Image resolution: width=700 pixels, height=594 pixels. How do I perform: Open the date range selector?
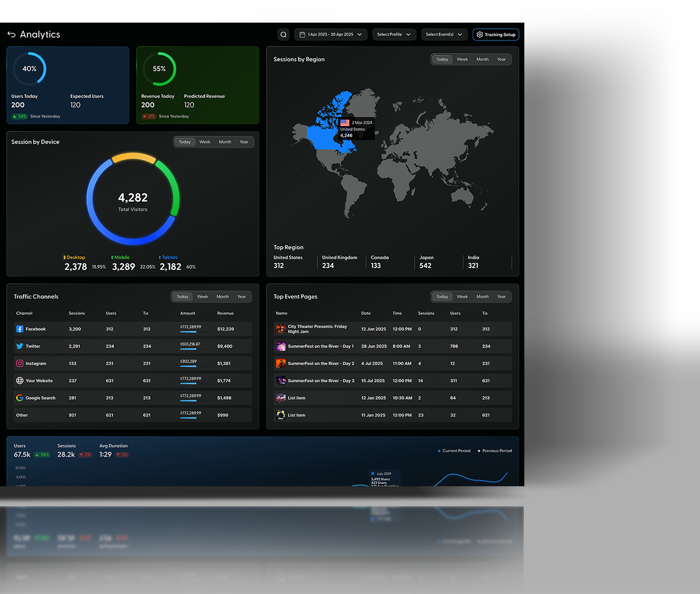click(330, 34)
